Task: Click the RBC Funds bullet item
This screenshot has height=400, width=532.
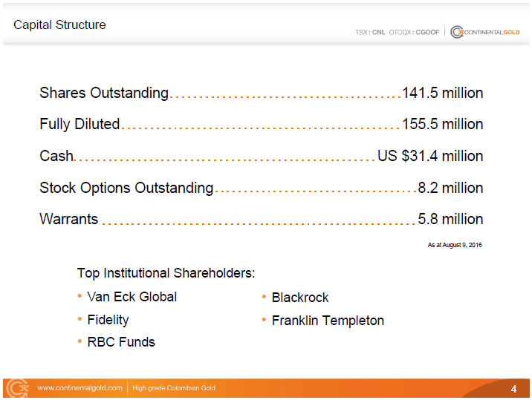Action: click(x=121, y=342)
